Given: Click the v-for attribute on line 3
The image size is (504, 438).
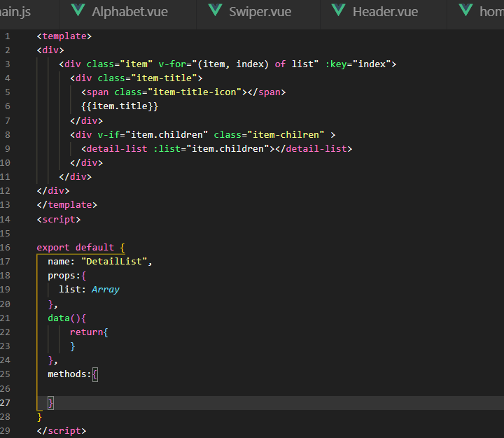Looking at the screenshot, I should (x=173, y=64).
